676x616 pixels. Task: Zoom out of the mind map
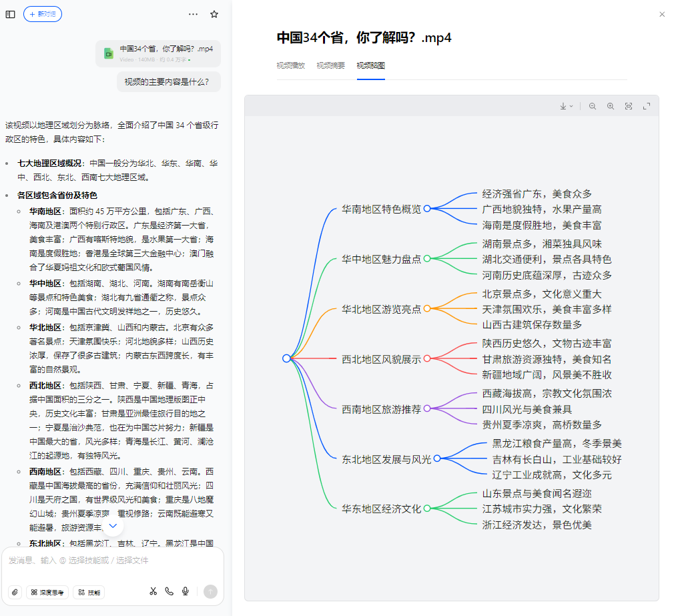(593, 105)
